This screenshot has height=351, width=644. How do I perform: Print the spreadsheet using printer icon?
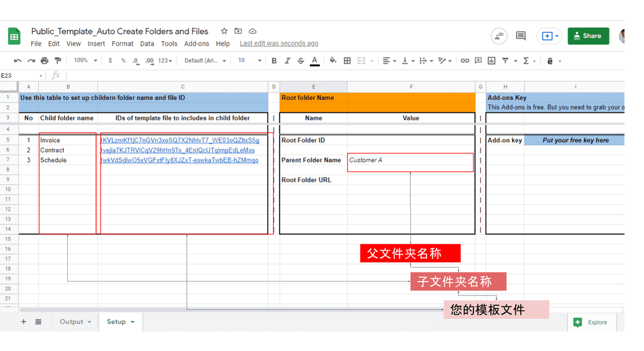coord(45,61)
